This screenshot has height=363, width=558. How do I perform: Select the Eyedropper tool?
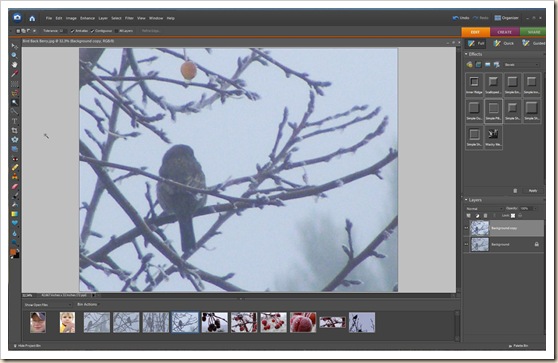click(x=15, y=74)
